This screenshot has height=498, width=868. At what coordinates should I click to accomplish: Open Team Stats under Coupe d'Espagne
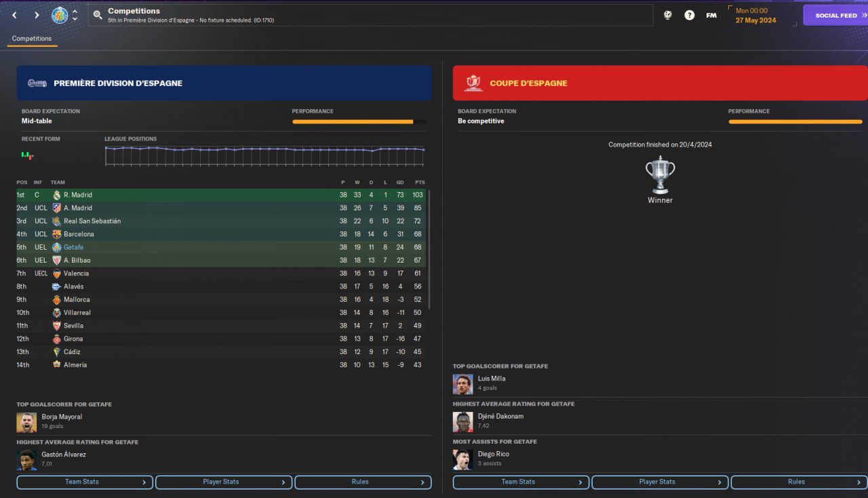[x=521, y=482]
